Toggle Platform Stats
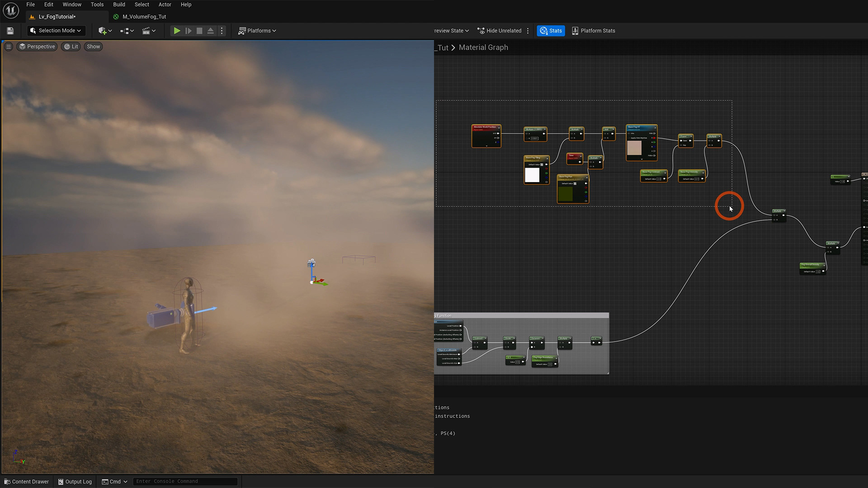This screenshot has height=488, width=868. point(593,31)
